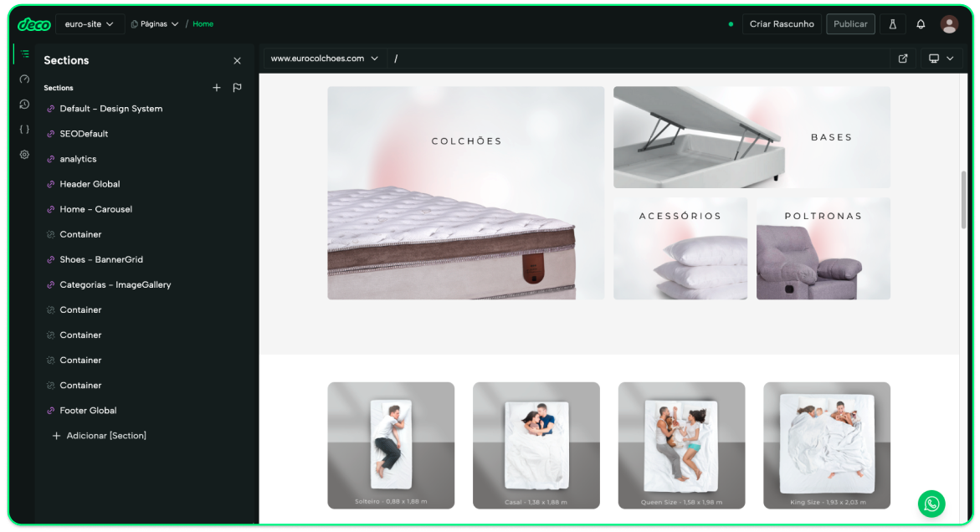Image resolution: width=980 pixels, height=532 pixels.
Task: Click the URL path input field
Action: pyautogui.click(x=637, y=58)
